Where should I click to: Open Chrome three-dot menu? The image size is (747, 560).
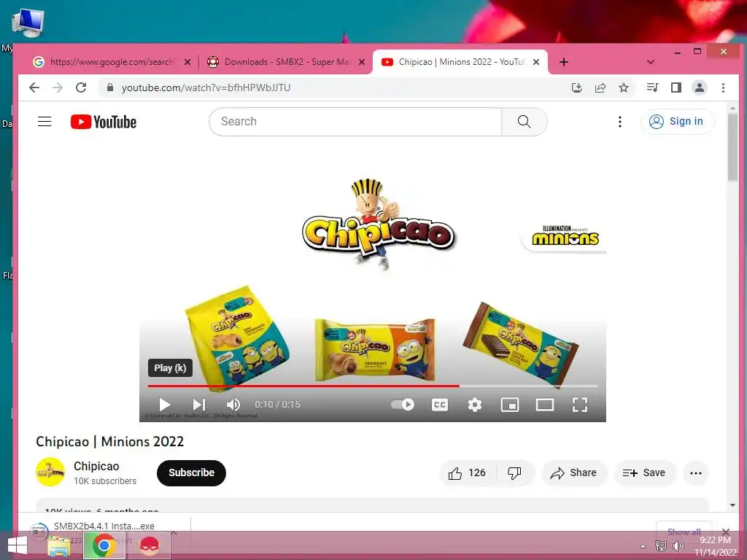[723, 87]
